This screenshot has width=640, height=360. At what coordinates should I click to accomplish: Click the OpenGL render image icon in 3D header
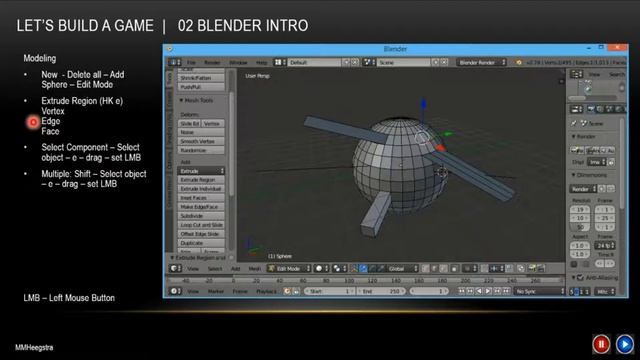(x=532, y=268)
